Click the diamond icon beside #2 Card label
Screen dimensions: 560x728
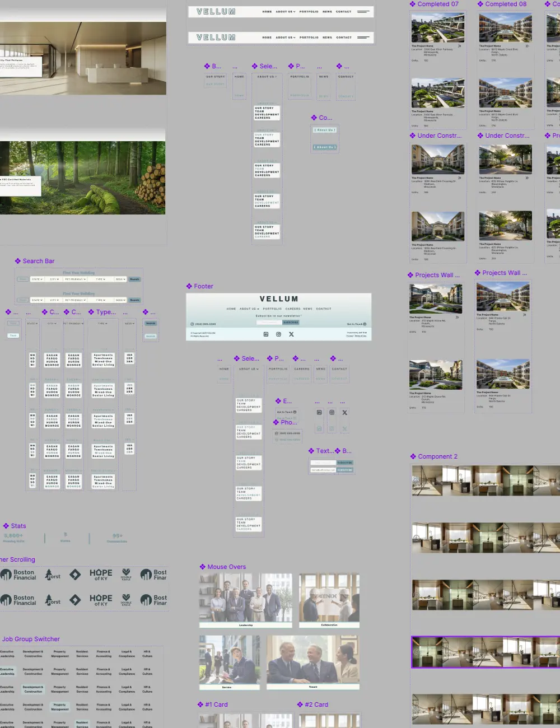pos(300,704)
